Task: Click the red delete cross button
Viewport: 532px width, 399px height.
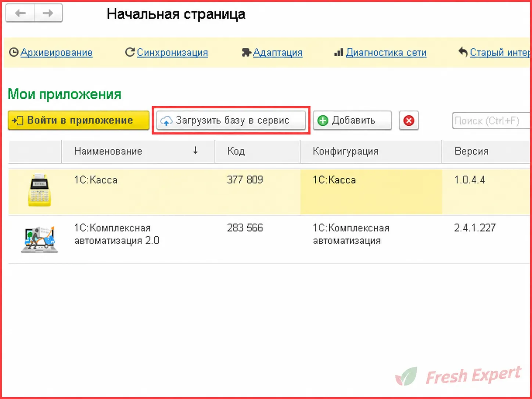Action: 409,121
